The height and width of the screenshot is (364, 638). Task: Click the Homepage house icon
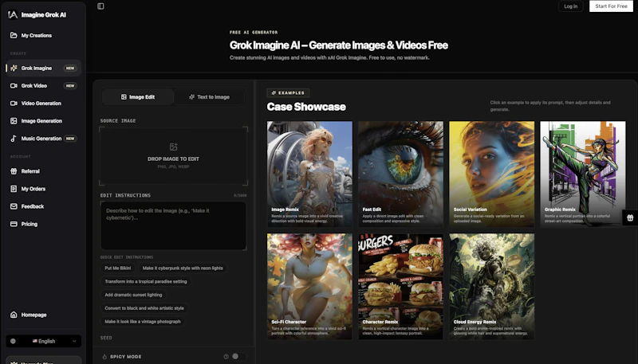point(14,315)
